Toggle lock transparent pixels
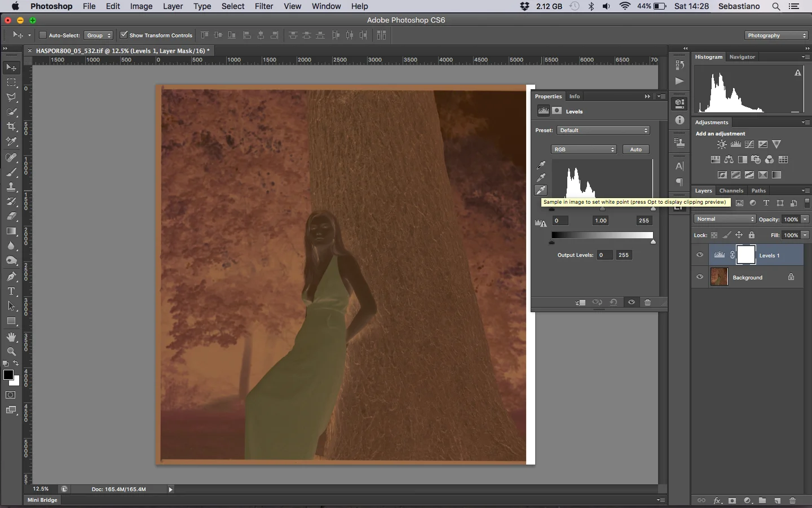812x508 pixels. coord(714,235)
